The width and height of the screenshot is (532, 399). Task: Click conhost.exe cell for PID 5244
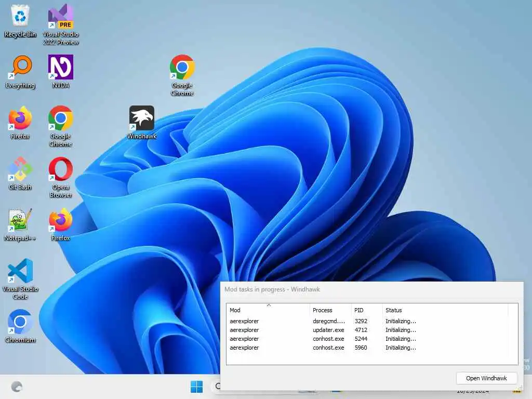coord(328,339)
